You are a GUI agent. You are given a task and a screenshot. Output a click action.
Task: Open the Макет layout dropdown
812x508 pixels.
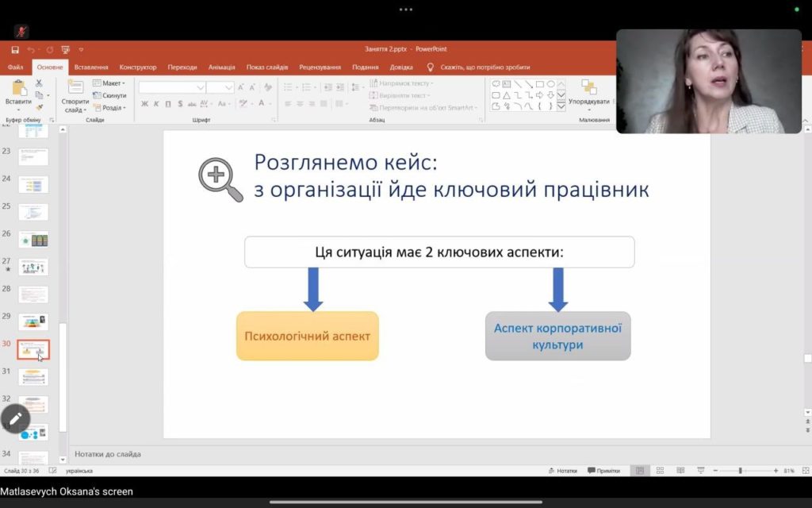[x=109, y=83]
